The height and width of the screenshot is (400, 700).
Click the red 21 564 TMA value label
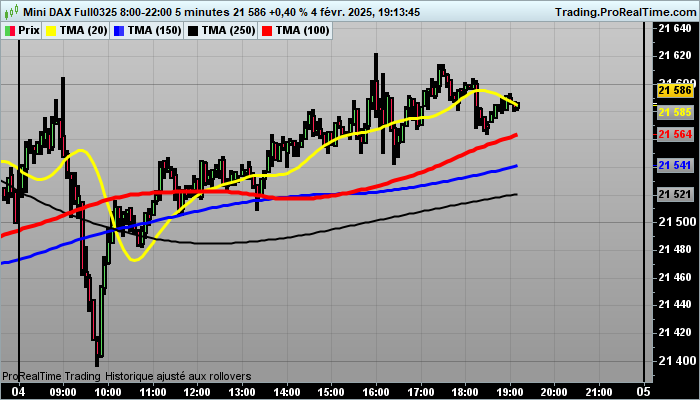(675, 134)
